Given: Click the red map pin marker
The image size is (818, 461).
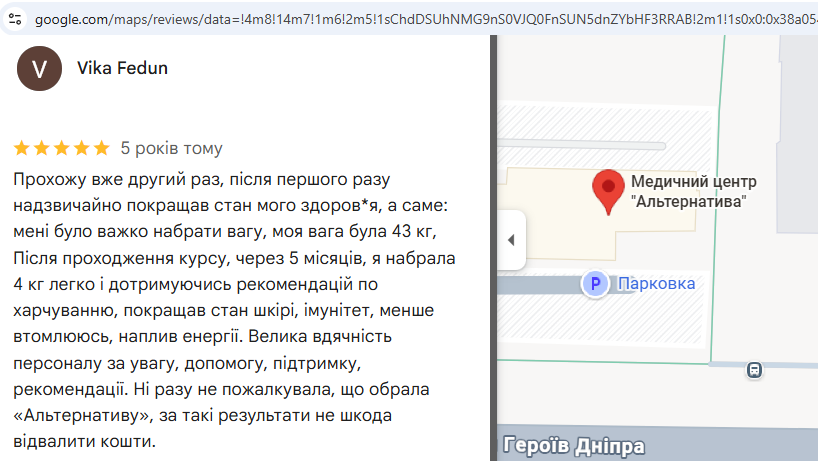Looking at the screenshot, I should pos(608,192).
